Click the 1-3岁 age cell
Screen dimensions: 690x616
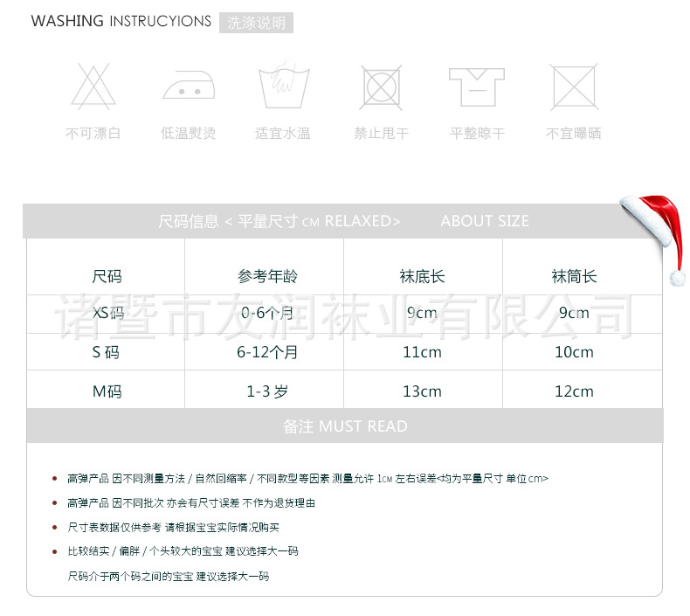click(266, 391)
